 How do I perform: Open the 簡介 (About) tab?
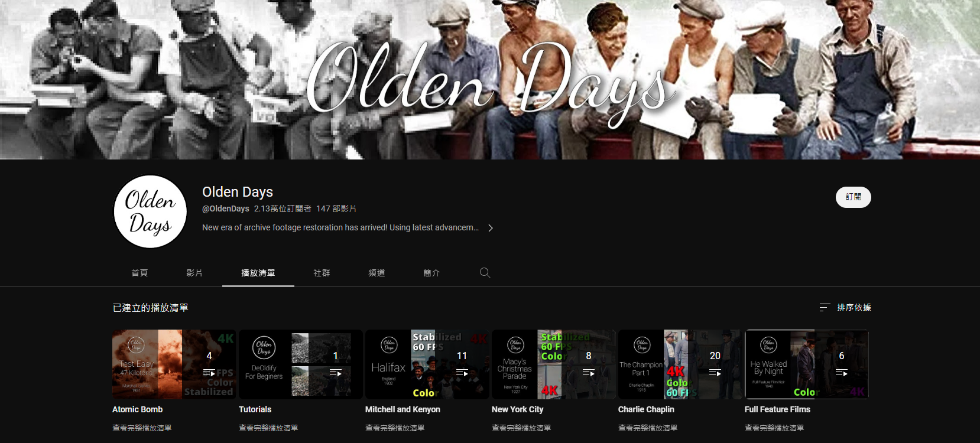[x=431, y=273]
